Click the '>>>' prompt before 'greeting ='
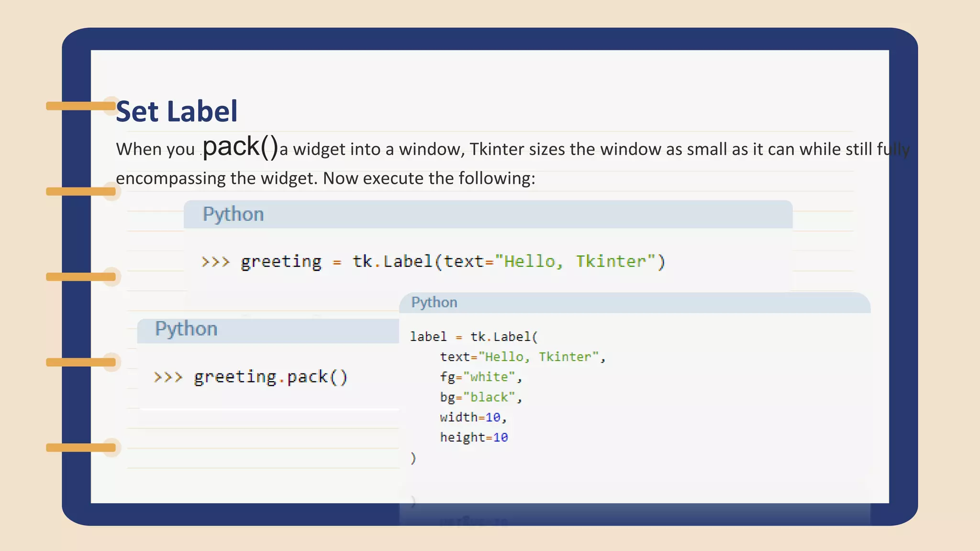 215,262
